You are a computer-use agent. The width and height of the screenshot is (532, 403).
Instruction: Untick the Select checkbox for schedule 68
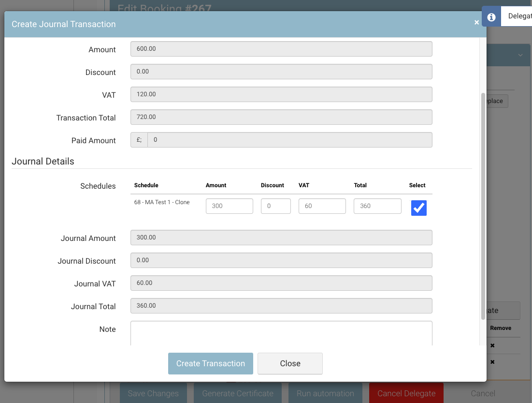(418, 208)
